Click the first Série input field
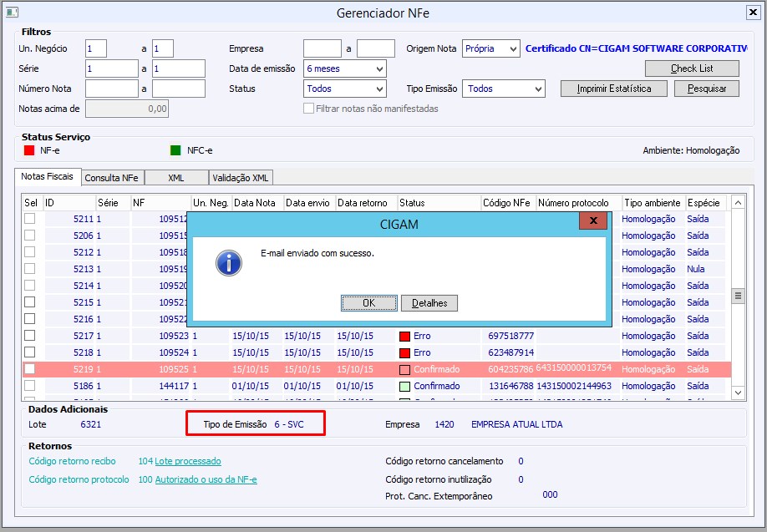 tap(112, 68)
